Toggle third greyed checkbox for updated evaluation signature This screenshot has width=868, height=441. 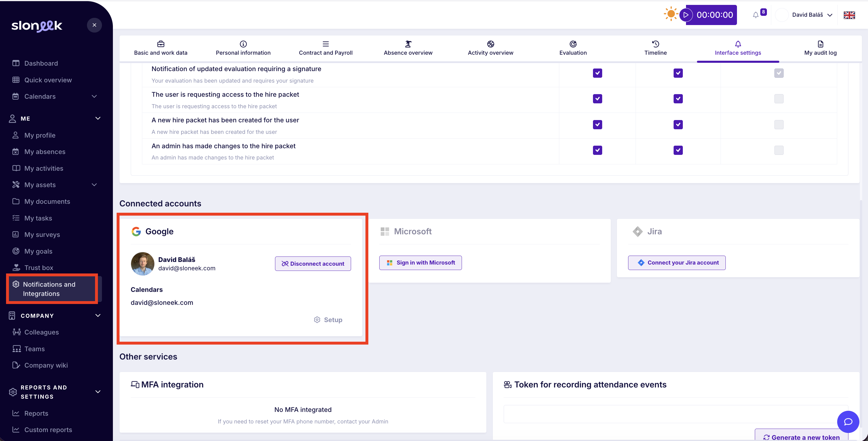[x=779, y=73]
